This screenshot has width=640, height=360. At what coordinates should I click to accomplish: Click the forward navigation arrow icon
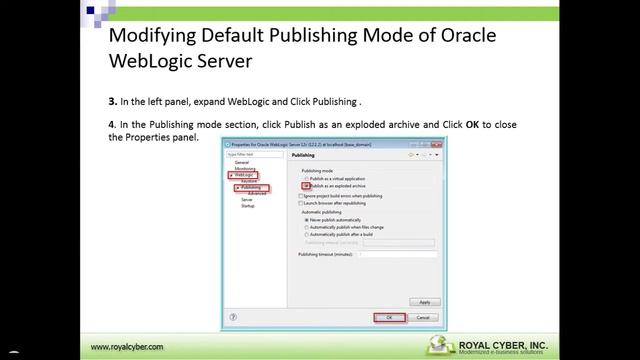click(424, 155)
